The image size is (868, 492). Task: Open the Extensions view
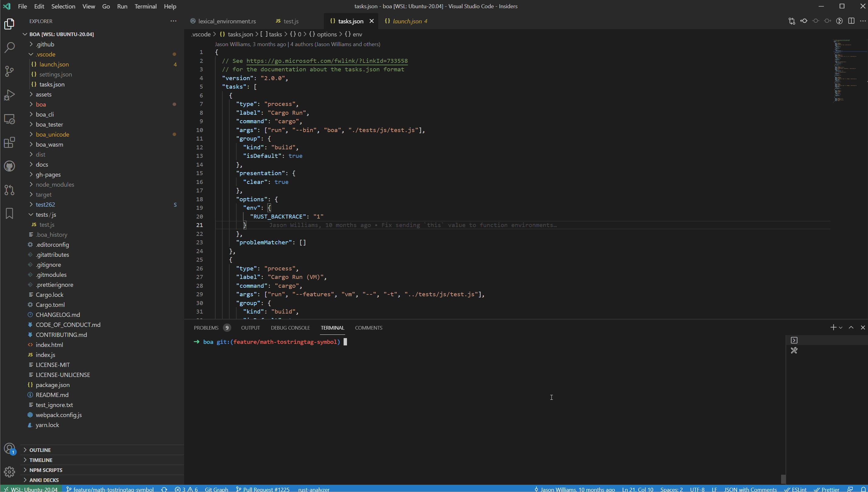tap(9, 142)
